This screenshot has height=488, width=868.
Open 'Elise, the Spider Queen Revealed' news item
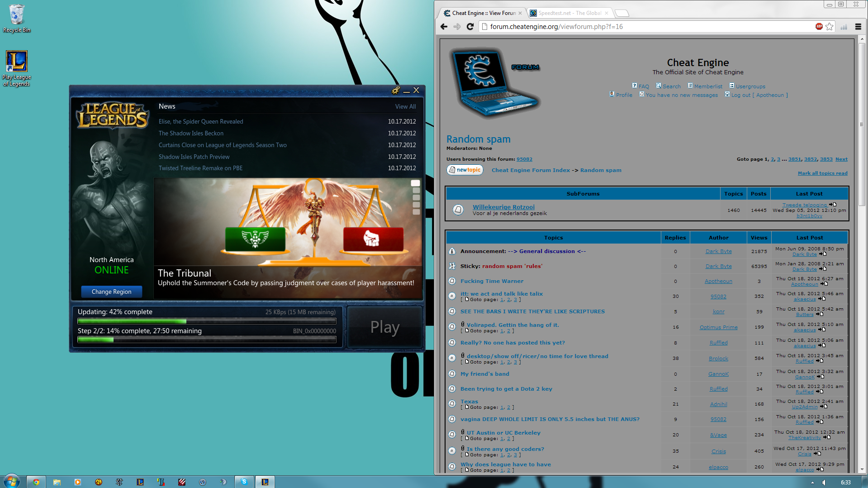click(201, 121)
